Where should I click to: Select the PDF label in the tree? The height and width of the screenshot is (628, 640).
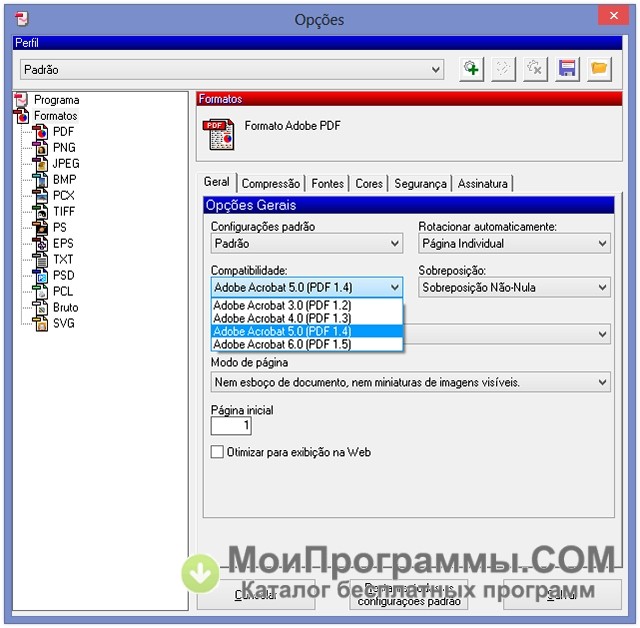63,132
